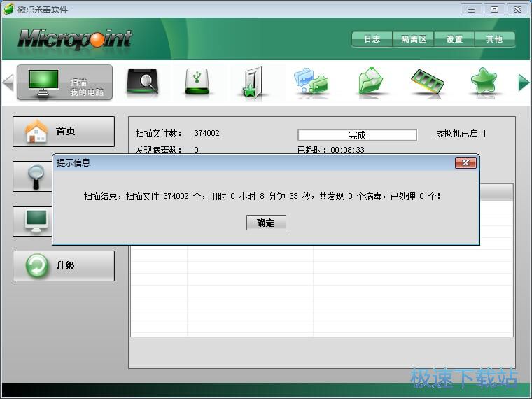This screenshot has height=399, width=532.
Task: Close the 提示信息 dialog
Action: [x=465, y=163]
